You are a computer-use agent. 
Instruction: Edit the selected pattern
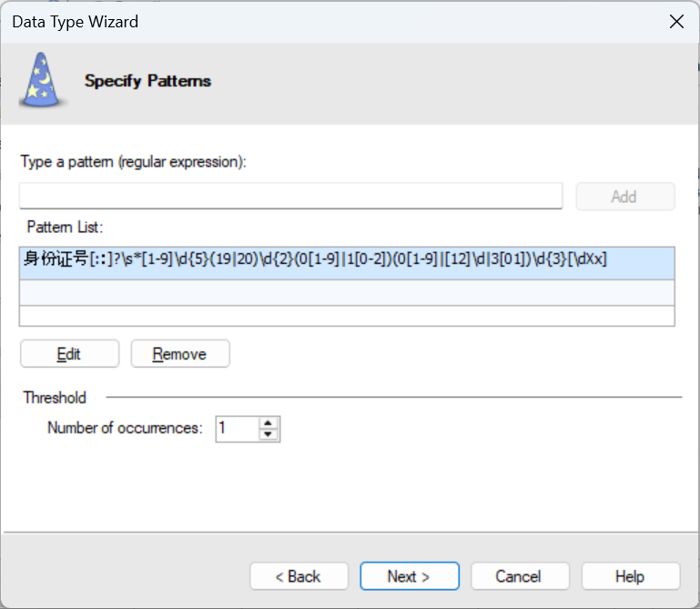point(69,354)
